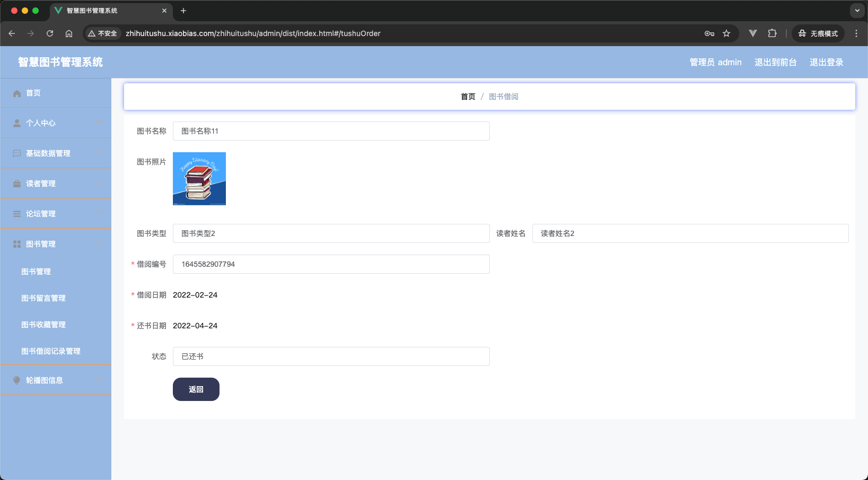The height and width of the screenshot is (480, 868).
Task: Open the password key icon in address bar
Action: click(x=709, y=33)
